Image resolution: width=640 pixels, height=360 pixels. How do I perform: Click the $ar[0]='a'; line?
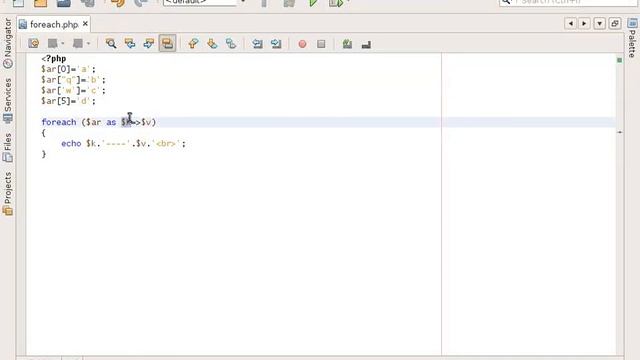[x=68, y=69]
